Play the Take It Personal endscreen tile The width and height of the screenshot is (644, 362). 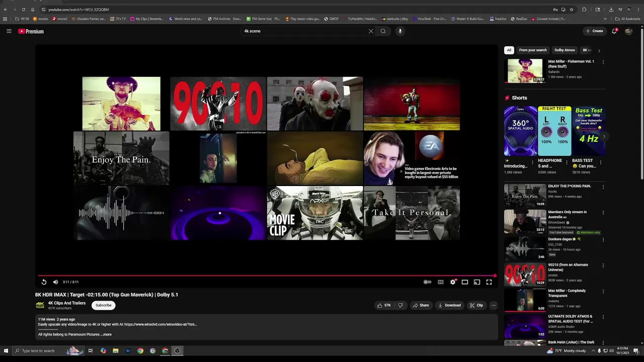[x=412, y=213]
